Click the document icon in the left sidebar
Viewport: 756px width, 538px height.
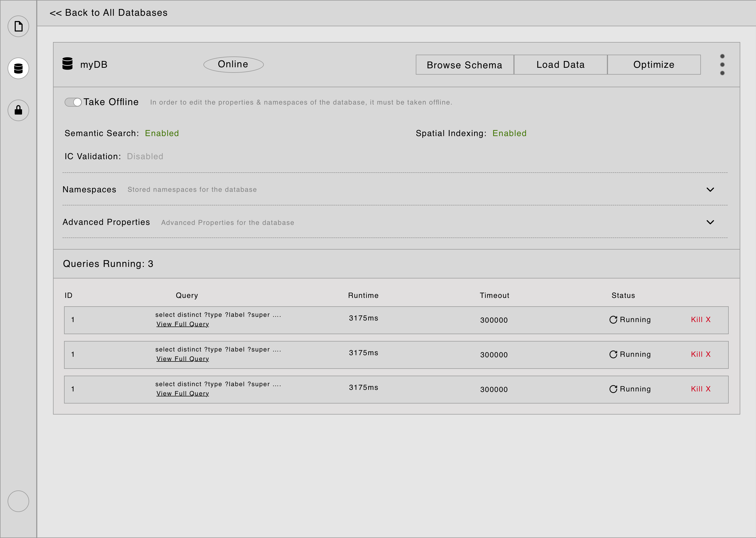point(18,26)
